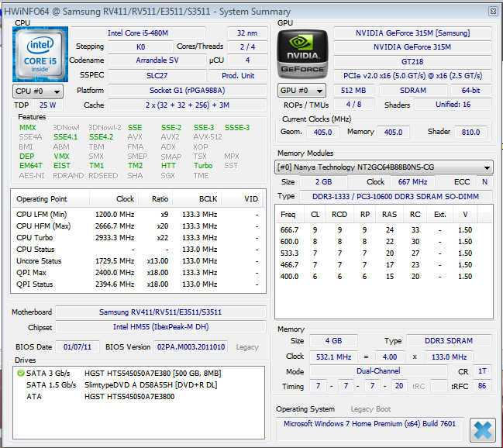Close the System Summary title bar X
Image resolution: width=503 pixels, height=448 pixels.
click(x=494, y=11)
